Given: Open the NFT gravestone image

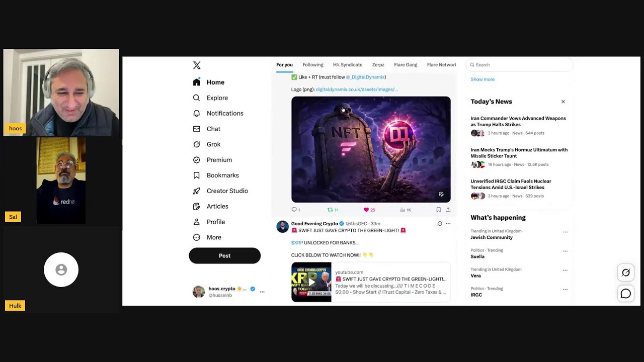Looking at the screenshot, I should (x=371, y=149).
